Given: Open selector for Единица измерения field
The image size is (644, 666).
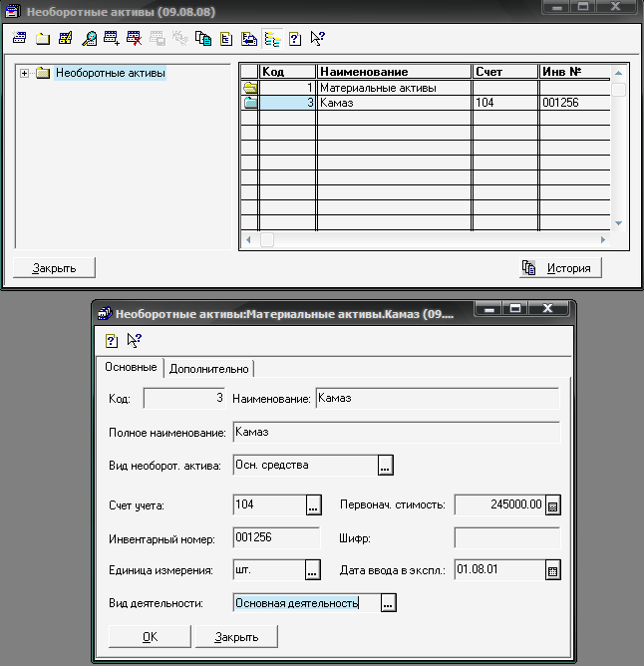Looking at the screenshot, I should (313, 570).
